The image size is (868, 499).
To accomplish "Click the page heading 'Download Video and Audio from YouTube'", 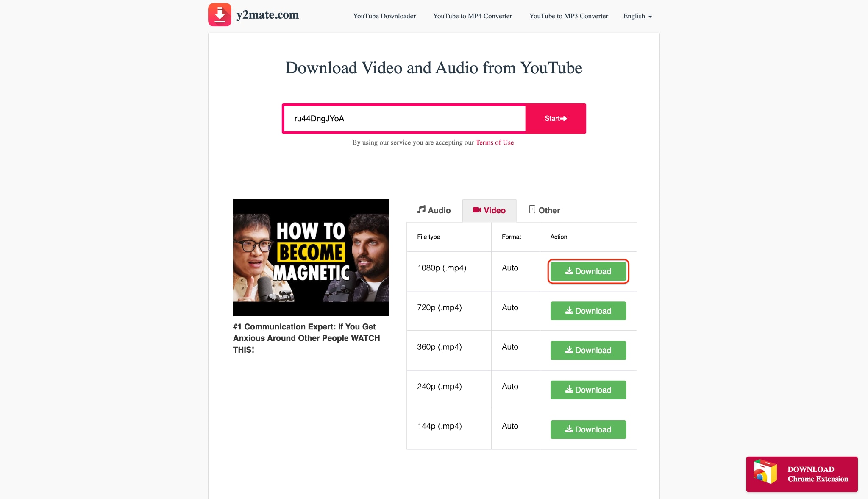I will coord(434,68).
